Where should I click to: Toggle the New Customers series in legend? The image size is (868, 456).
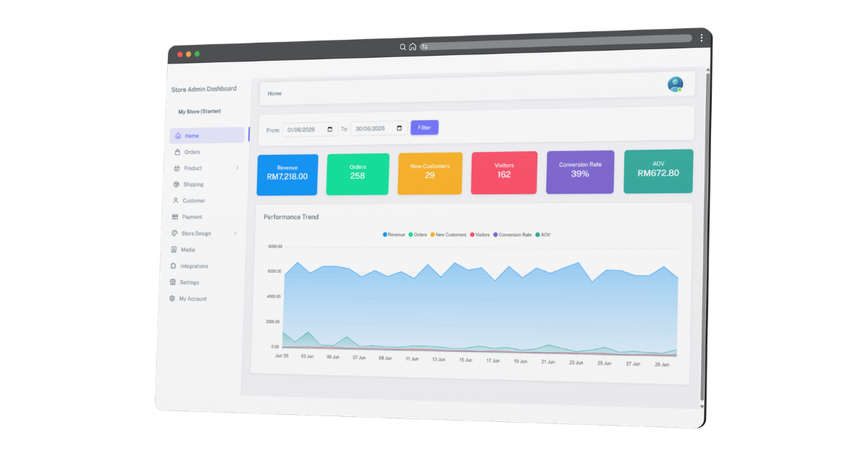(448, 235)
